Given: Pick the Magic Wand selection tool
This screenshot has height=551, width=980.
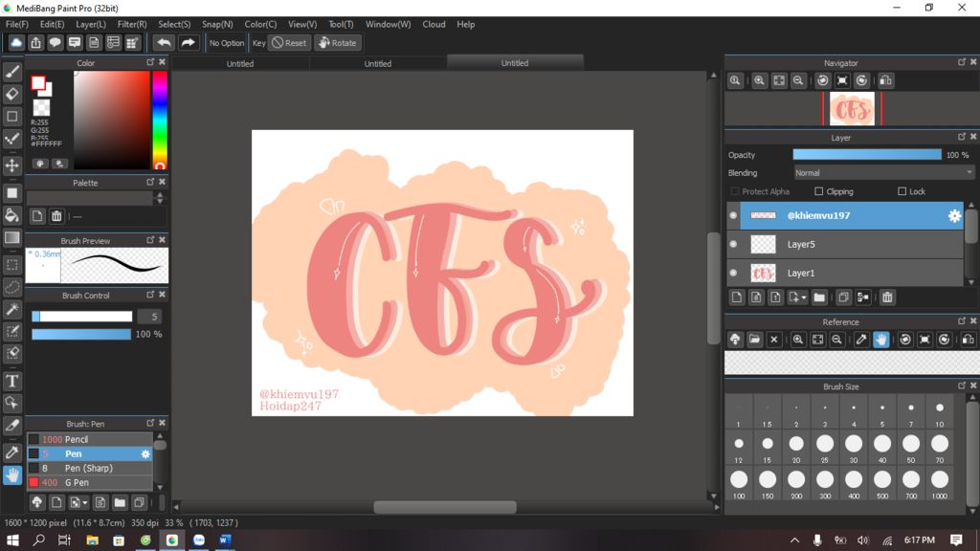Looking at the screenshot, I should (12, 309).
